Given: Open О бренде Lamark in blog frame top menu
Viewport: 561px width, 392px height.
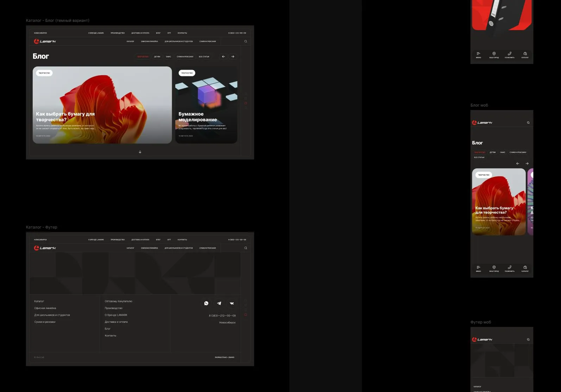Looking at the screenshot, I should pyautogui.click(x=96, y=33).
